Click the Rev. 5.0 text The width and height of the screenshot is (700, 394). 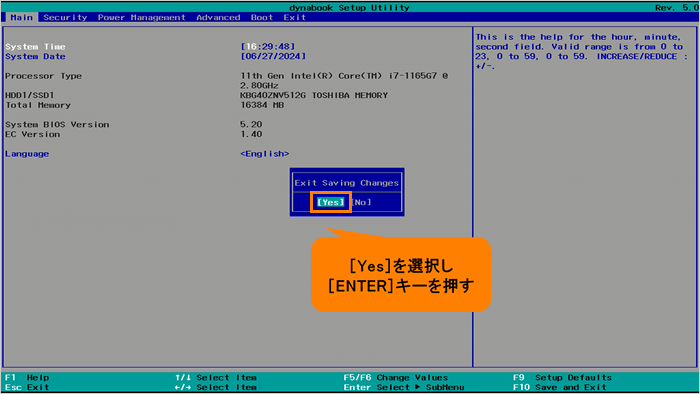(677, 8)
